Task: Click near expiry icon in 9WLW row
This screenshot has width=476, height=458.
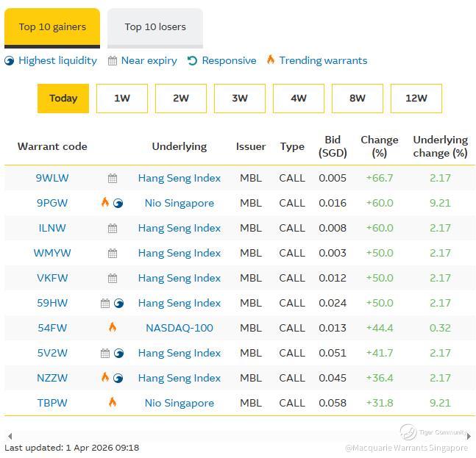Action: tap(113, 178)
